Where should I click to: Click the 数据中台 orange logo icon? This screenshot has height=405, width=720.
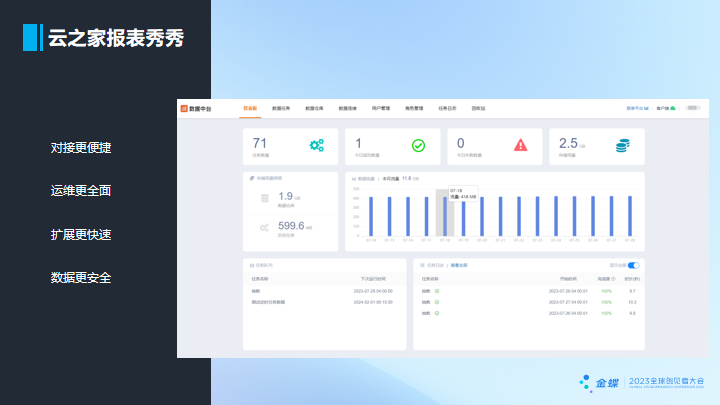pyautogui.click(x=184, y=108)
